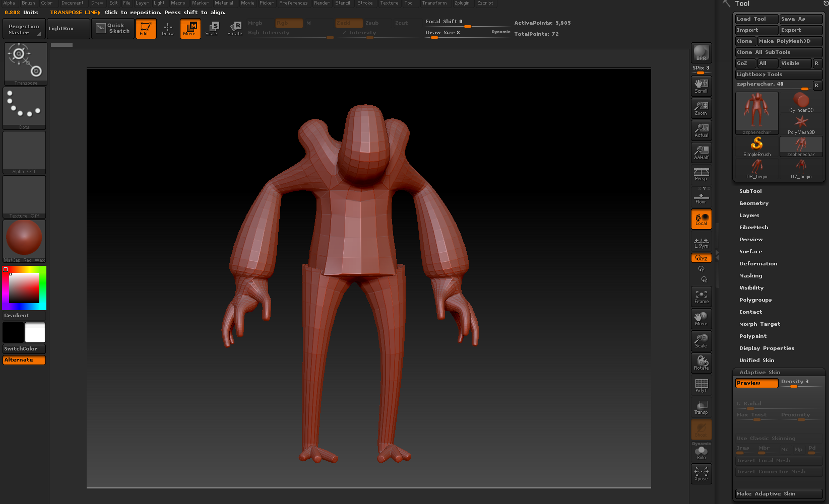Open the Preferences menu

coord(293,3)
